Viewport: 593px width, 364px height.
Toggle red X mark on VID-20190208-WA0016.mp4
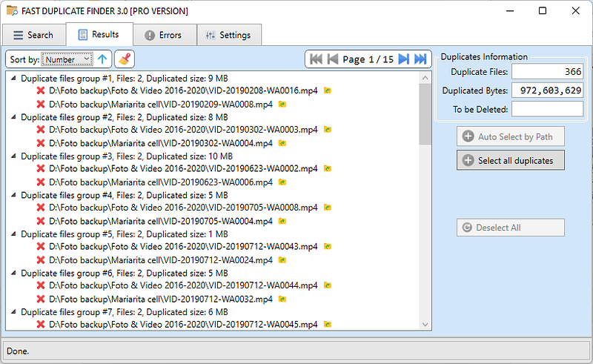(x=41, y=90)
